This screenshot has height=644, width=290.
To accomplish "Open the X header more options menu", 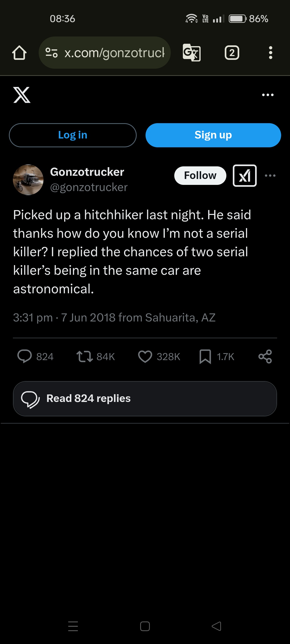I will click(x=268, y=95).
